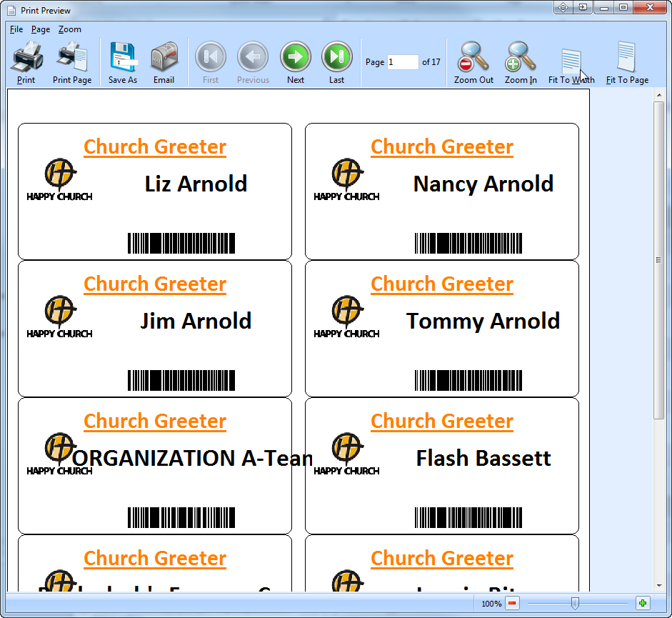Click the 'of 17' page count text

coord(431,62)
